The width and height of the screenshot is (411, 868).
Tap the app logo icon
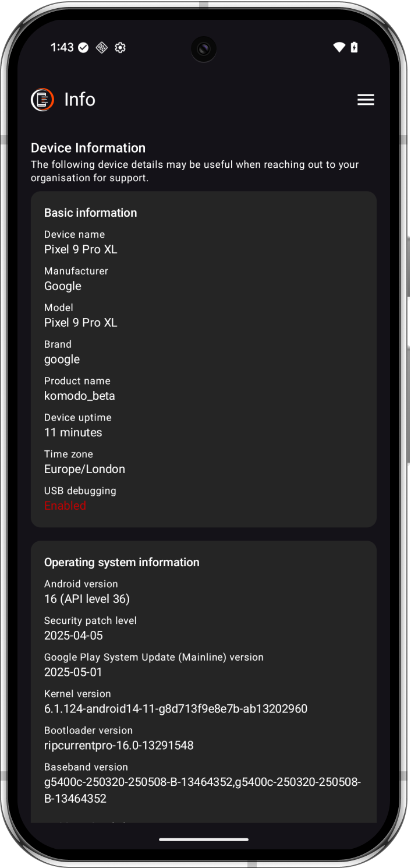[x=42, y=100]
